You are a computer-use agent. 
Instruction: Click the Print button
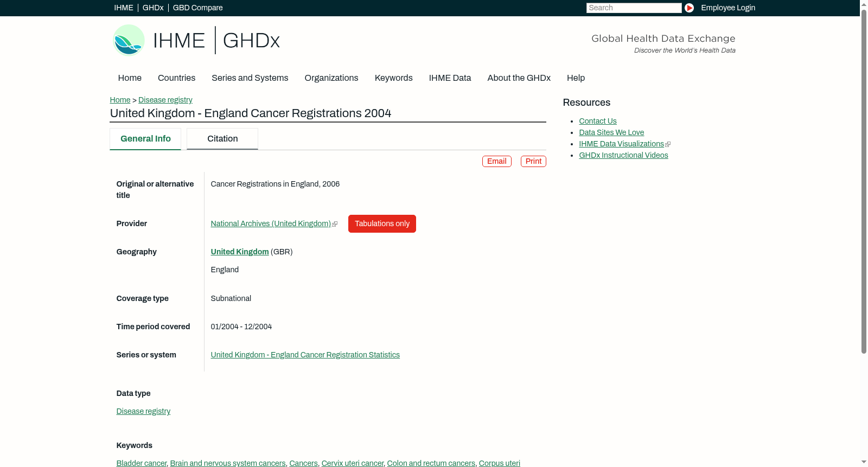click(533, 162)
